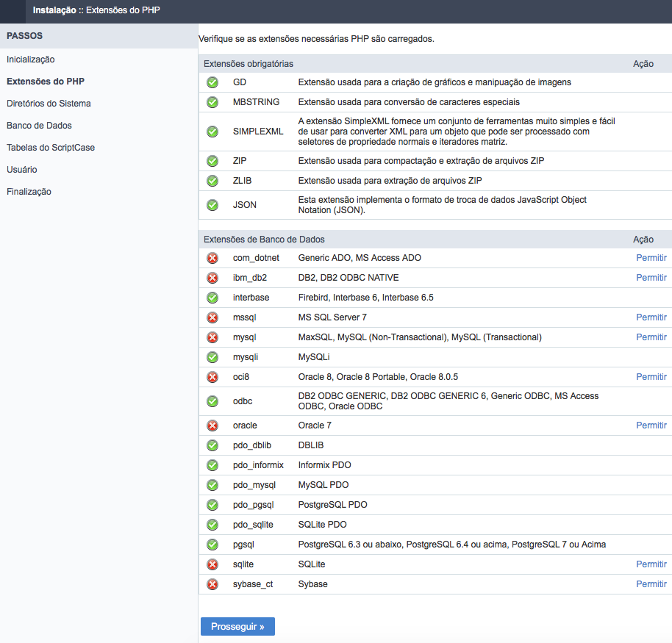Viewport: 672px width, 643px height.
Task: Click 'Extensões de Banco de Dados' header
Action: pyautogui.click(x=264, y=240)
